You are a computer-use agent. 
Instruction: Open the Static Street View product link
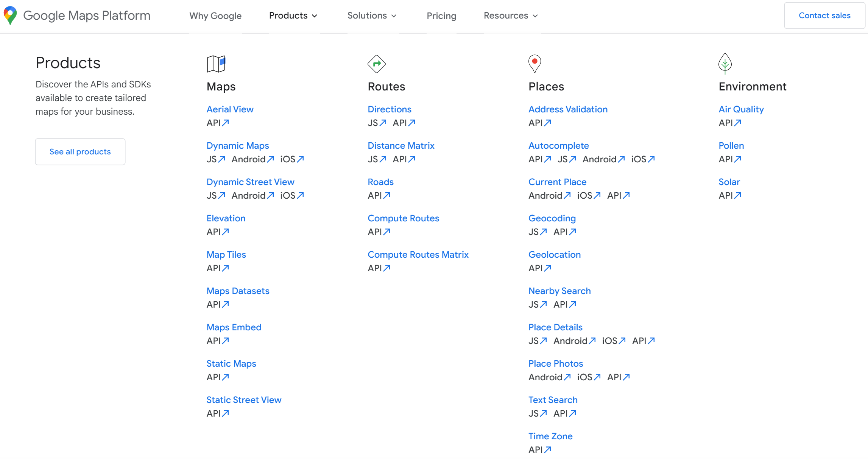[x=244, y=400]
